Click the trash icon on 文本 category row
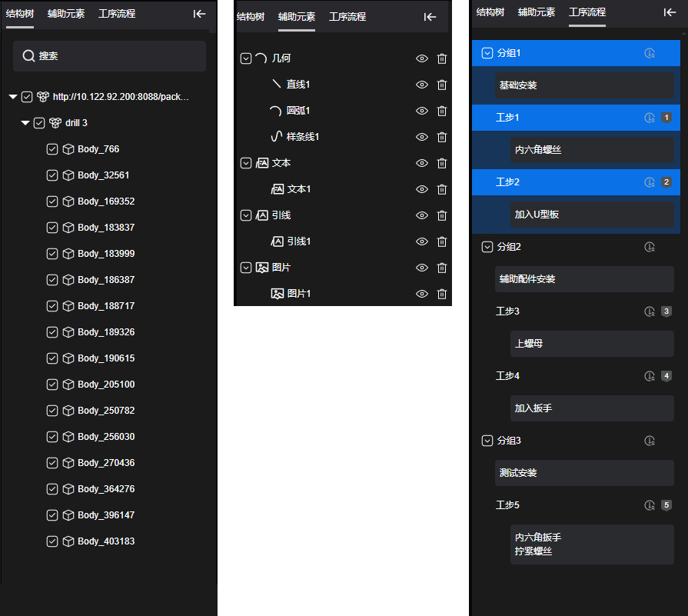Screen dimensions: 688x616 [x=442, y=163]
